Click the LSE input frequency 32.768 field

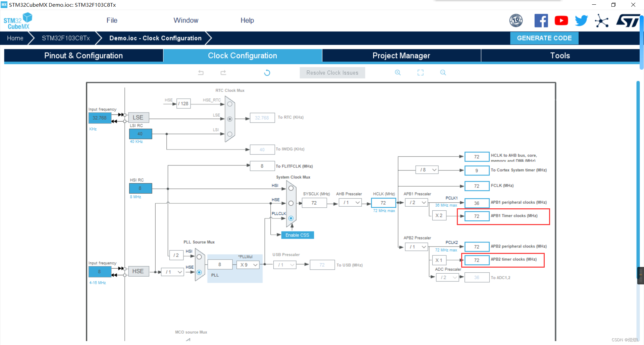click(x=100, y=118)
